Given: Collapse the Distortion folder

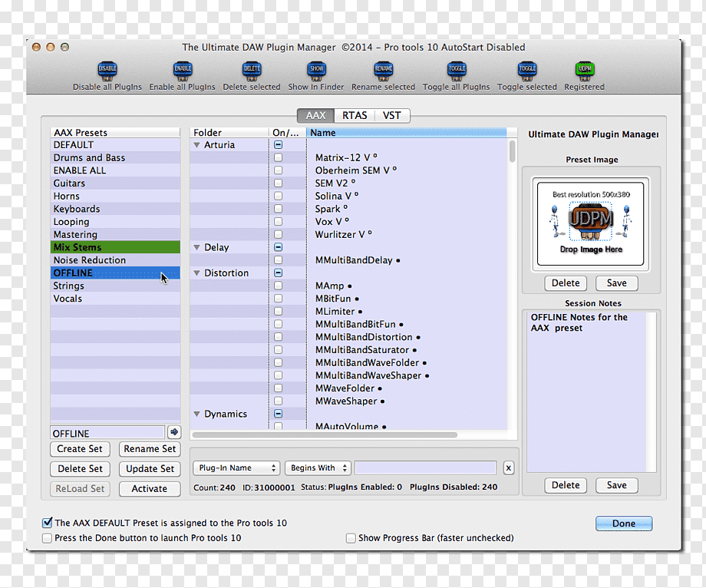Looking at the screenshot, I should tap(196, 273).
